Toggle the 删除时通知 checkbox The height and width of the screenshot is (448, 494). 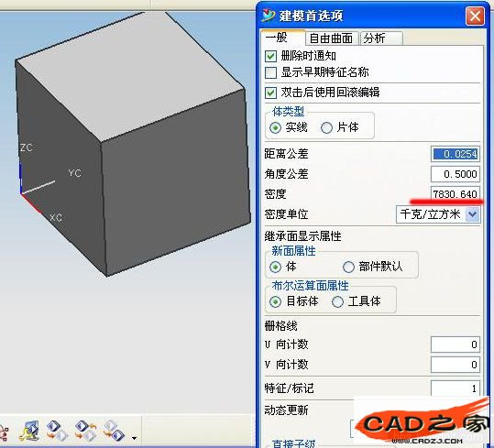270,57
